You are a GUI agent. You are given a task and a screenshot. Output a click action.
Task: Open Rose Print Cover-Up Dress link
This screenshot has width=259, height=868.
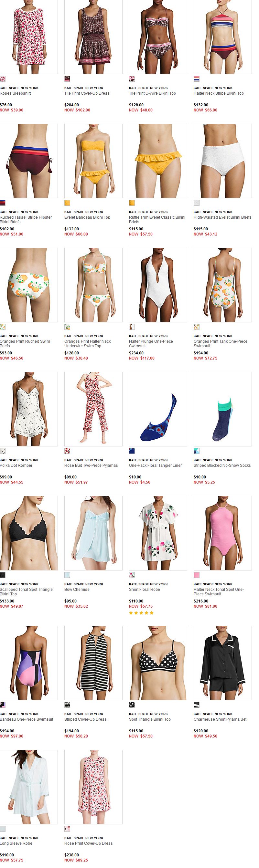point(88,843)
